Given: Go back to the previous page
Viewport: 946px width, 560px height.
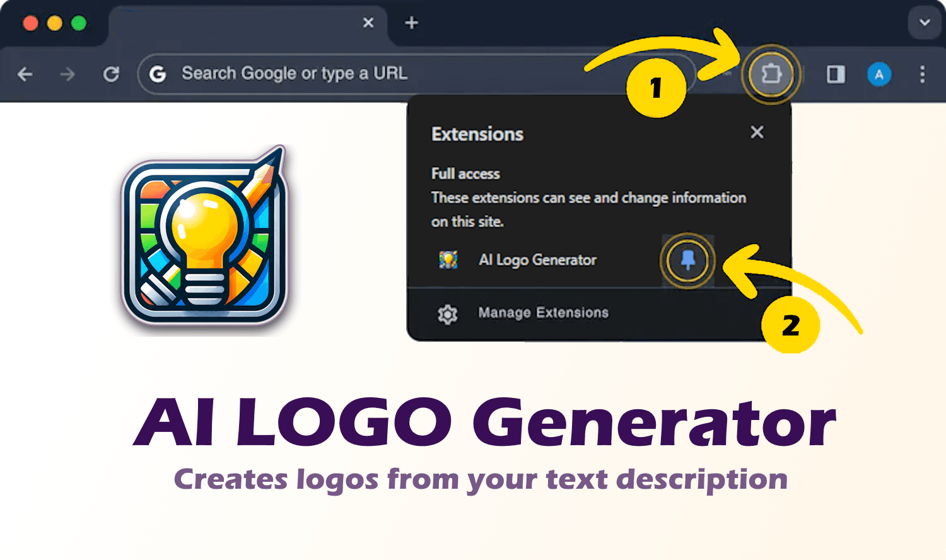Looking at the screenshot, I should (x=25, y=74).
